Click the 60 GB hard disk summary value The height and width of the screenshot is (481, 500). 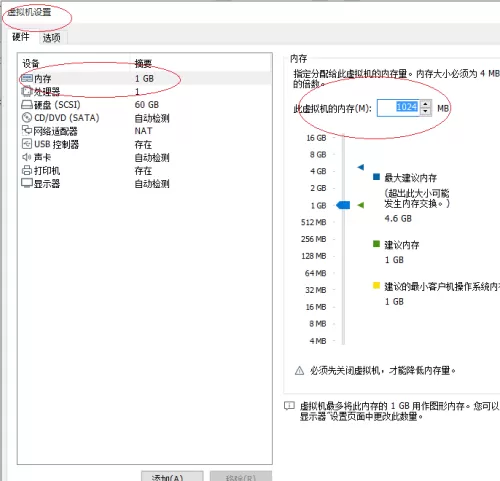click(x=147, y=105)
